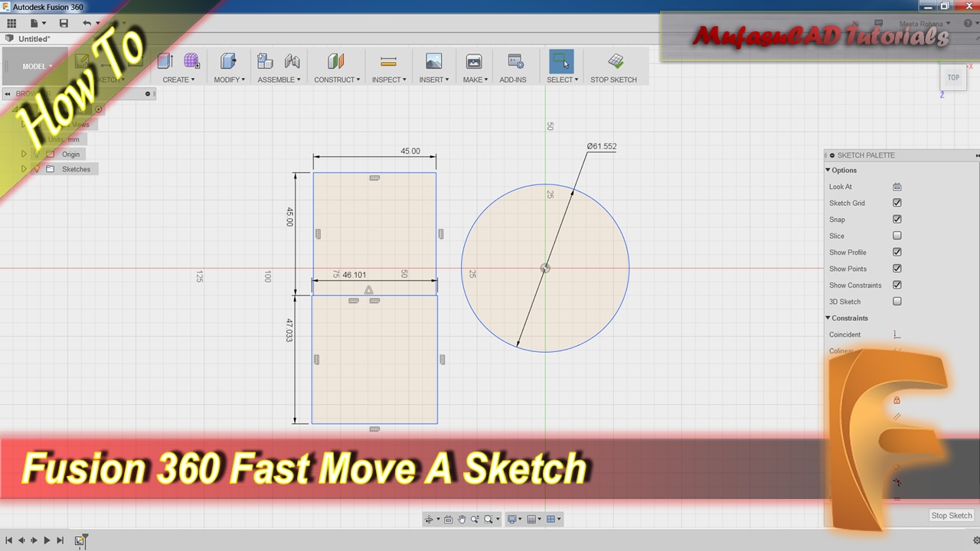Choose the Coincident constraint icon

897,334
